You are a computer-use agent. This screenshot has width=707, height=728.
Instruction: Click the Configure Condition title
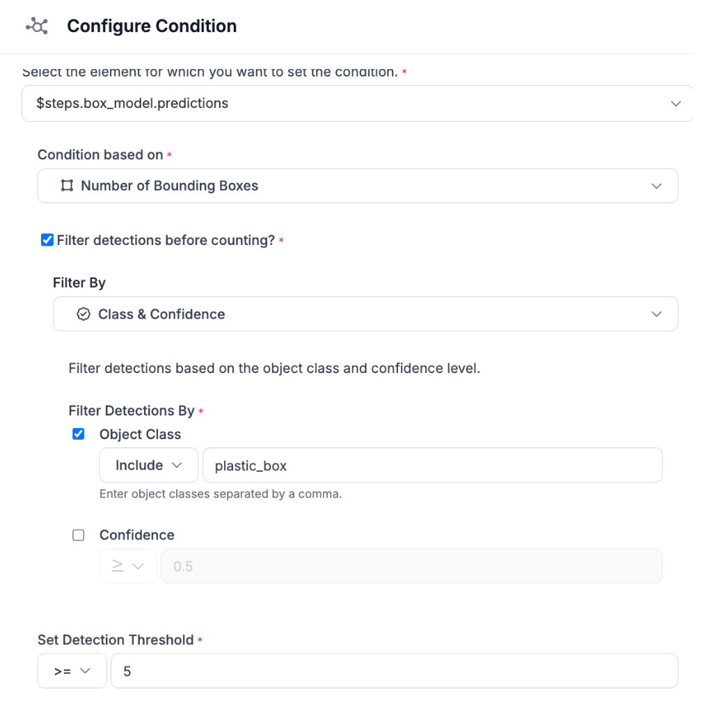(152, 26)
